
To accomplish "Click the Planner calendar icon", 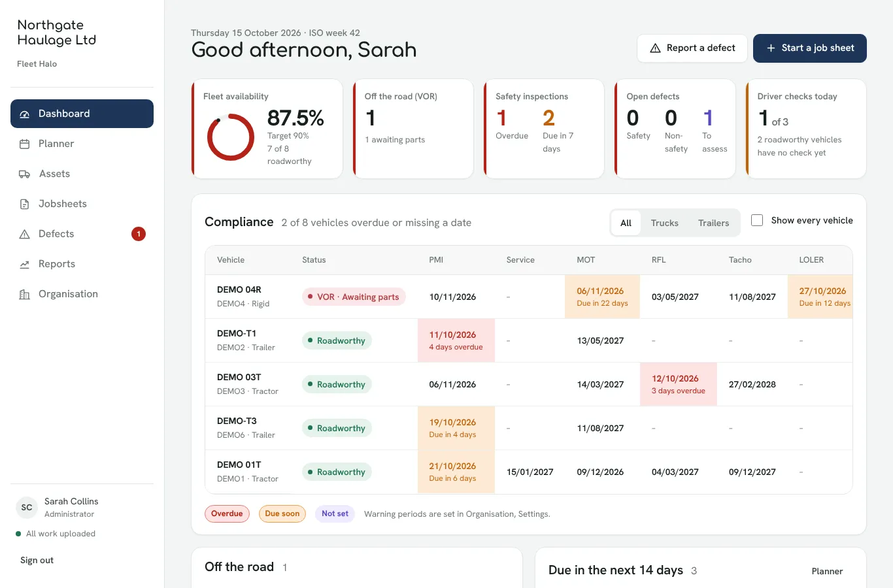I will coord(25,144).
